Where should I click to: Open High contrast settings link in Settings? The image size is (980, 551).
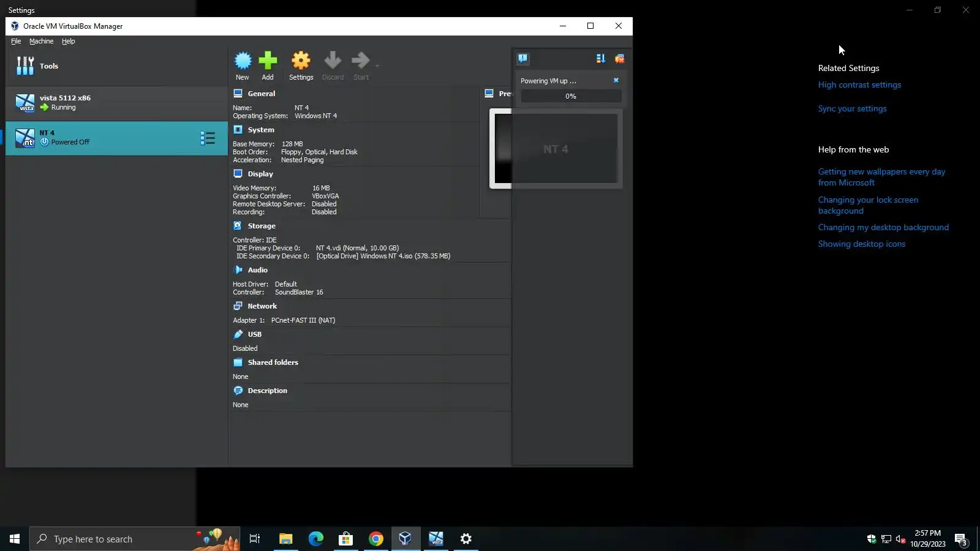click(x=859, y=85)
